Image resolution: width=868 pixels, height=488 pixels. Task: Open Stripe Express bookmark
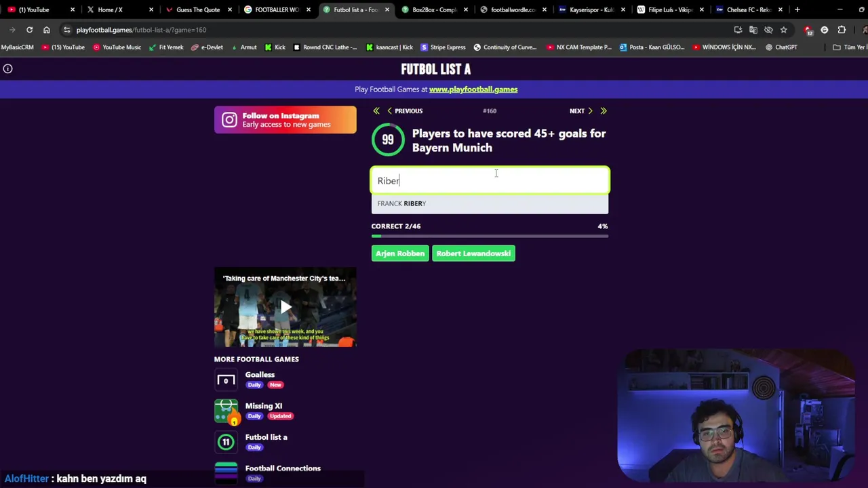(443, 47)
